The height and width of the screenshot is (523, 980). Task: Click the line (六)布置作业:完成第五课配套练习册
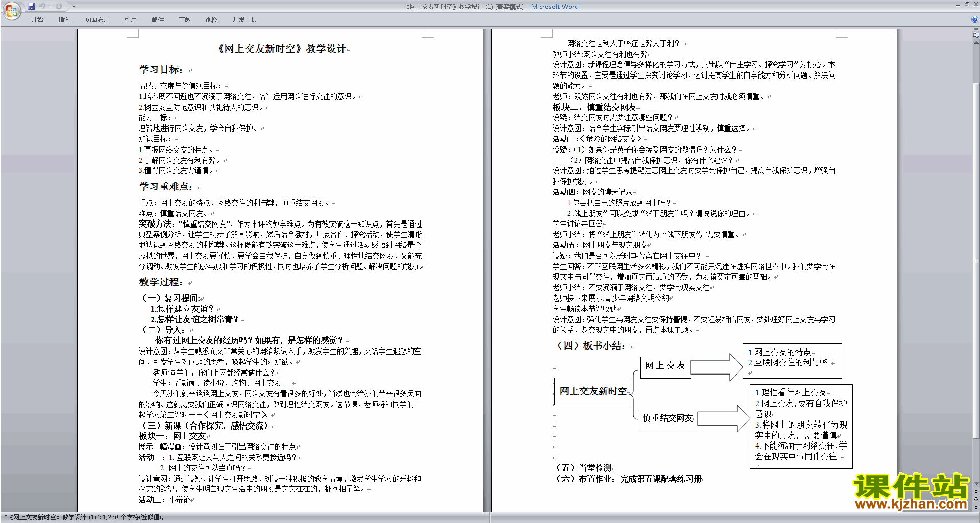pos(628,479)
